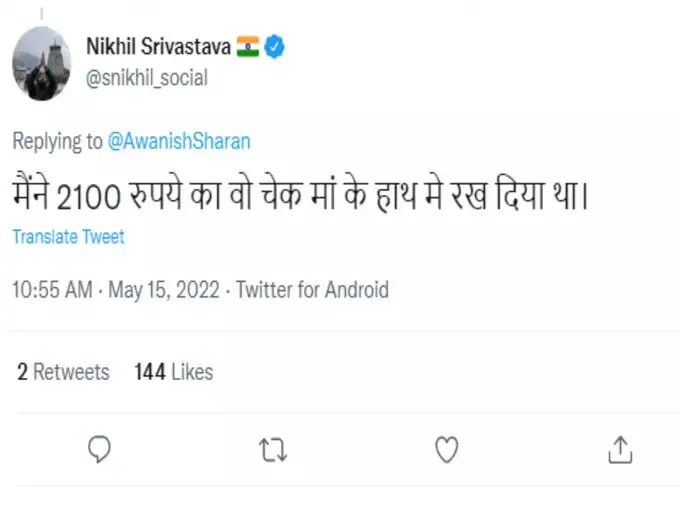Viewport: 680px width, 510px height.
Task: Open the Twitter for Android source link
Action: [311, 291]
